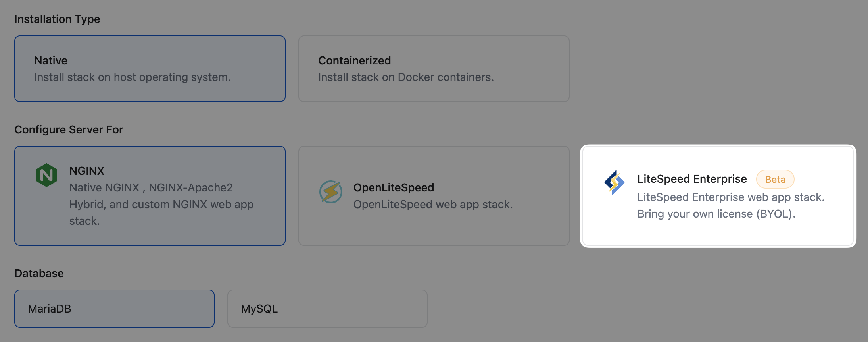The image size is (868, 342).
Task: Click the 'Install stack on host operating system' text
Action: (132, 77)
